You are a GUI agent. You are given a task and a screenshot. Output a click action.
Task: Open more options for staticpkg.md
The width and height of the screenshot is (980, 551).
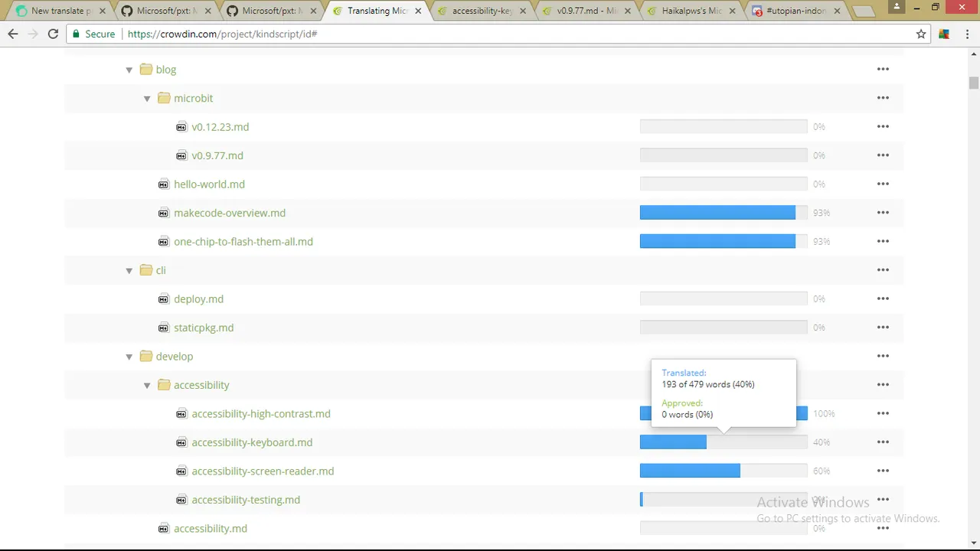(x=883, y=328)
